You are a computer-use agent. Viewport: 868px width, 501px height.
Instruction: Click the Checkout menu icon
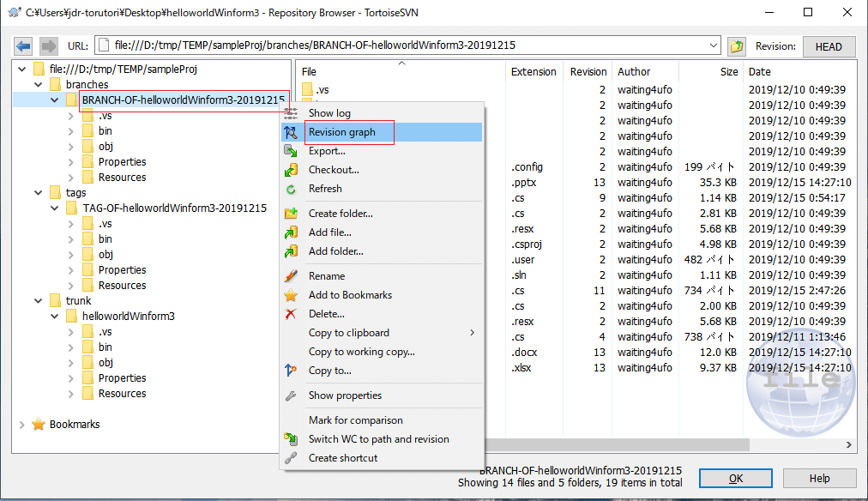pos(291,170)
